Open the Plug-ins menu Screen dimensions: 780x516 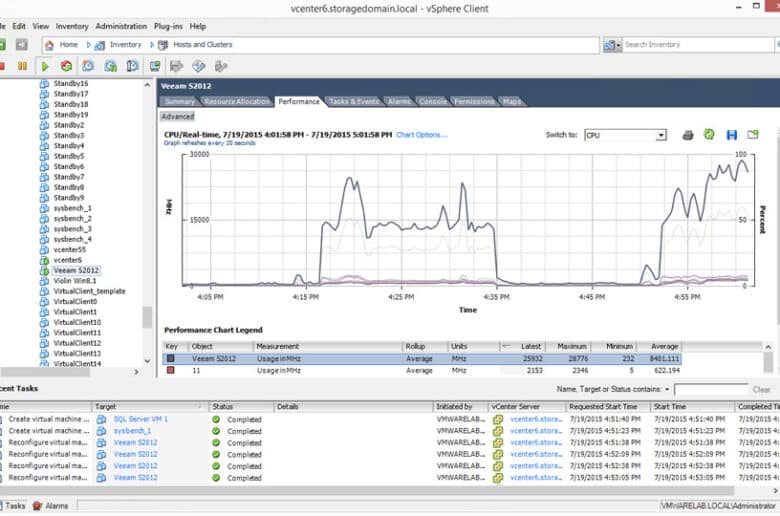pyautogui.click(x=168, y=26)
